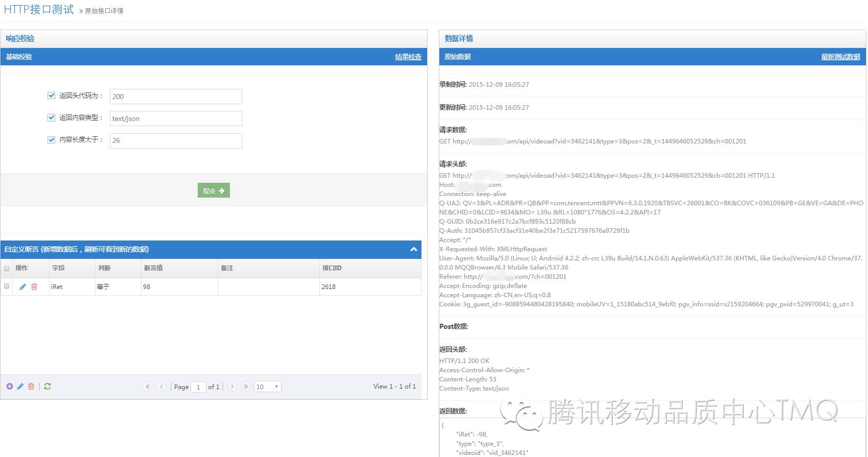
Task: Click the content type field showing text/json
Action: [176, 118]
